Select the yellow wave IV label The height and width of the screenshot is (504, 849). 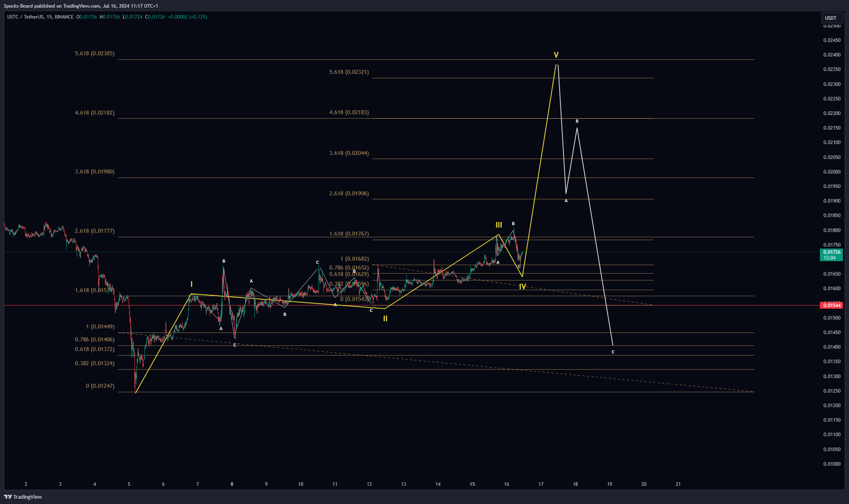click(522, 287)
